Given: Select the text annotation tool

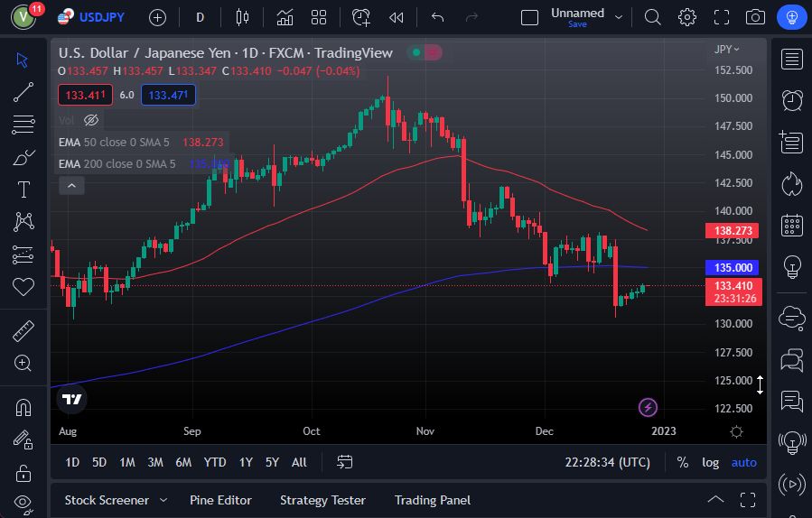Looking at the screenshot, I should pyautogui.click(x=23, y=190).
